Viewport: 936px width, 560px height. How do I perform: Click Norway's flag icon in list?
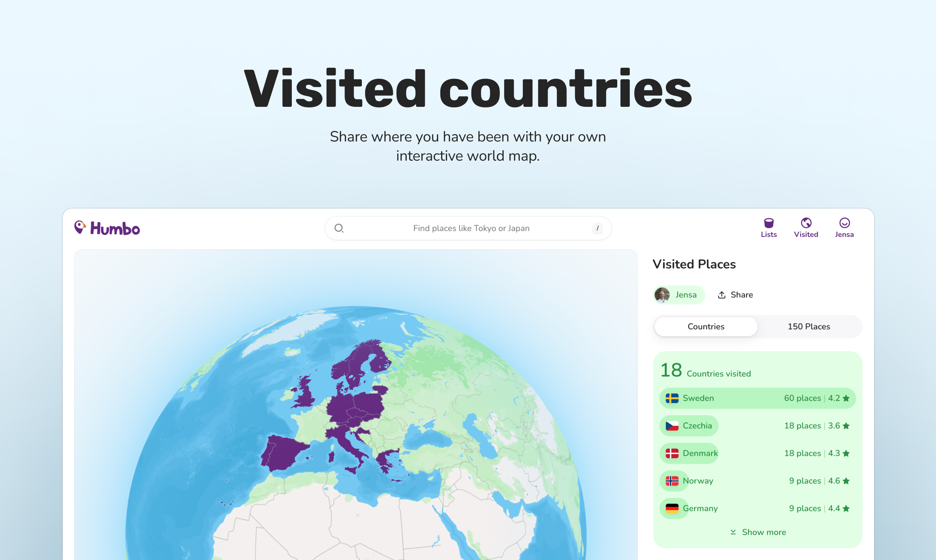(669, 480)
